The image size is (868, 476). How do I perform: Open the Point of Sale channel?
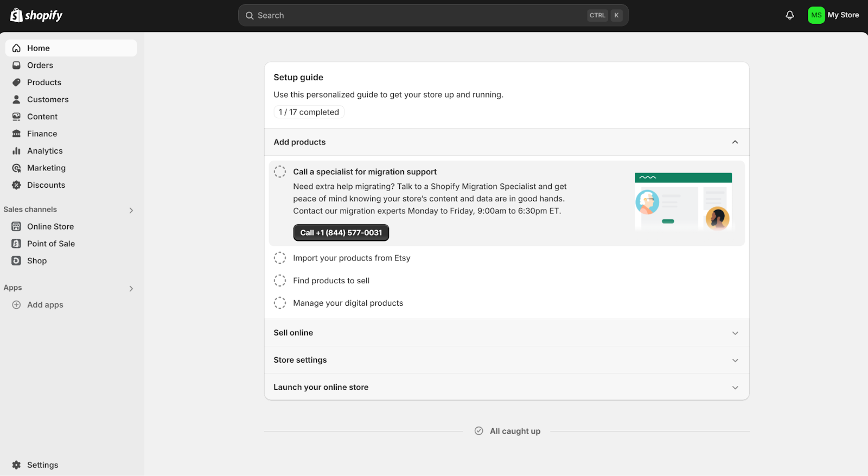click(50, 243)
